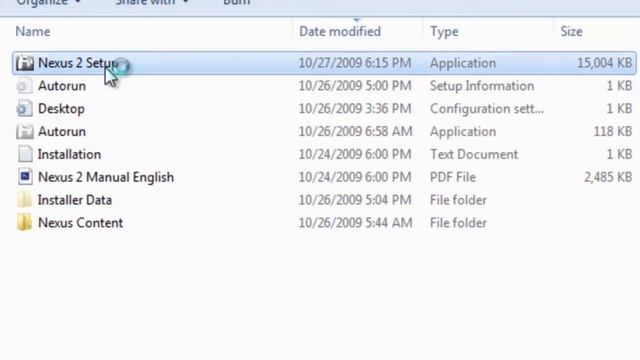Click the Desktop configuration settings icon
Image resolution: width=640 pixels, height=360 pixels.
[x=24, y=109]
